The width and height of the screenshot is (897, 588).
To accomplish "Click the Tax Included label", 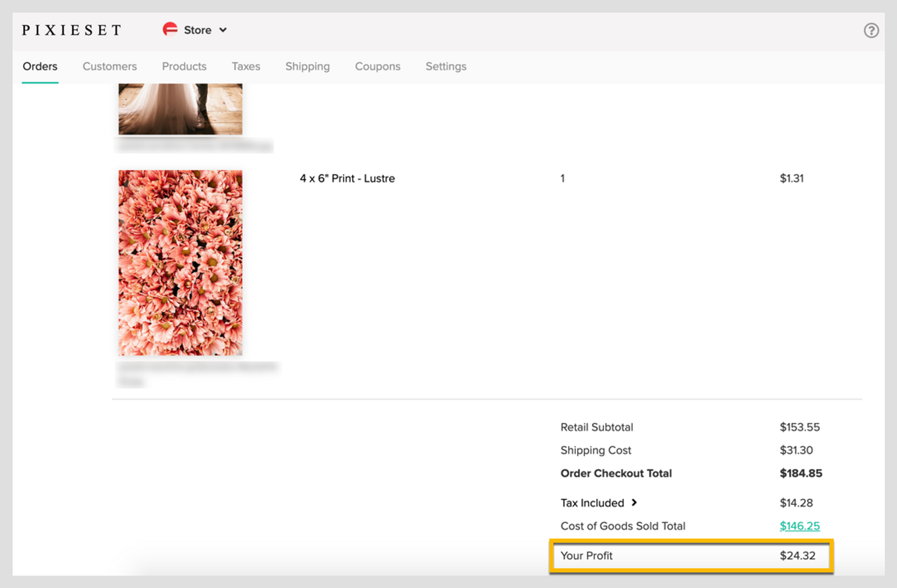I will coord(592,503).
